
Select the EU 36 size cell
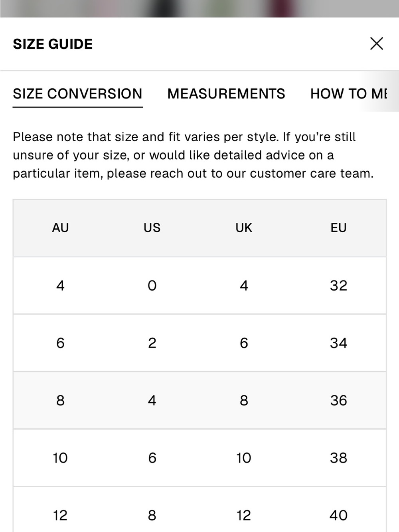pyautogui.click(x=338, y=400)
